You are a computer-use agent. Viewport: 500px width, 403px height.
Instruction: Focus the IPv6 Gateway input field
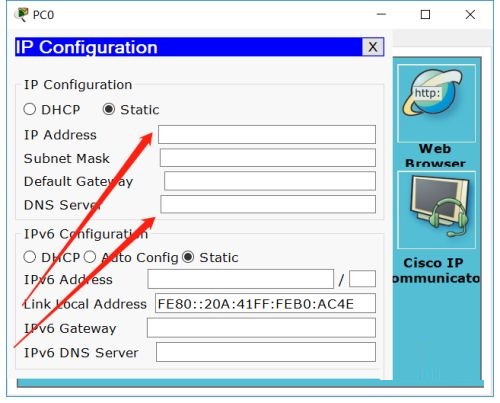coord(261,328)
